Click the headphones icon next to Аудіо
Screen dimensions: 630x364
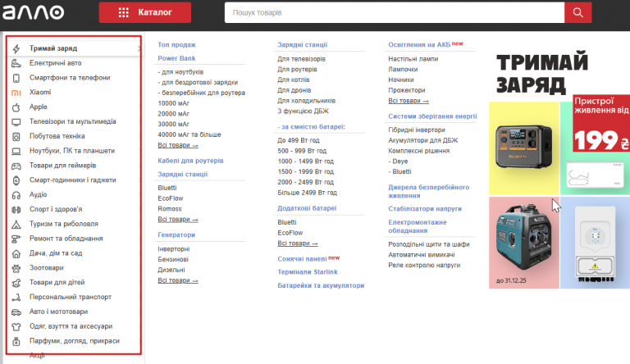[x=16, y=195]
